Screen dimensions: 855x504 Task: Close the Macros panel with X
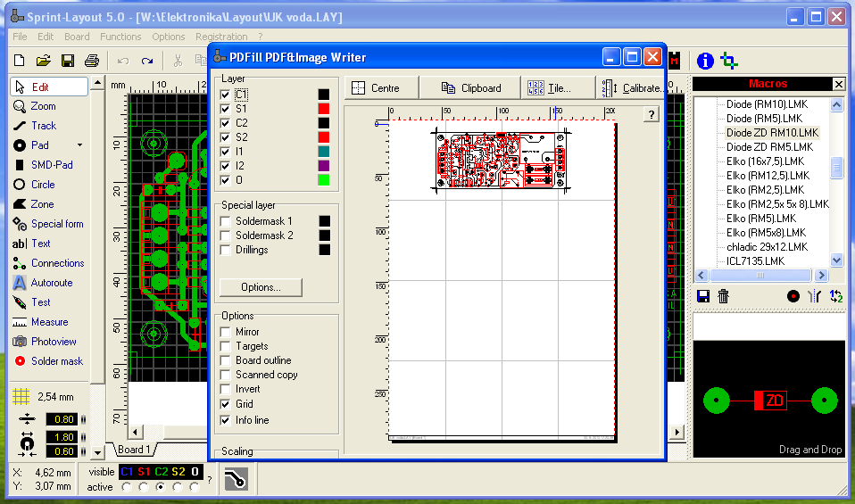click(839, 84)
